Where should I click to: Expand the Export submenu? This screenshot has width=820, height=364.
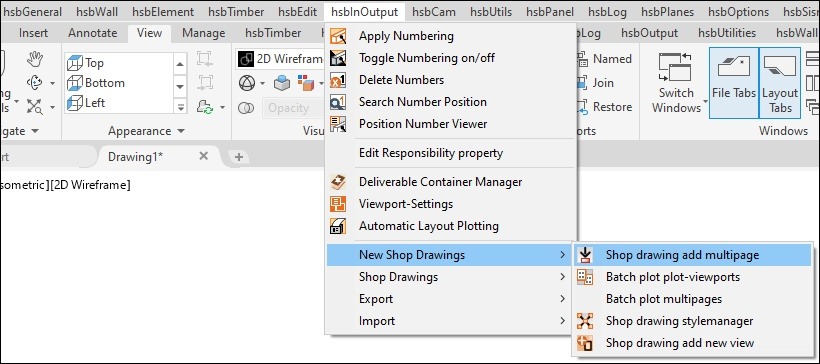[451, 299]
